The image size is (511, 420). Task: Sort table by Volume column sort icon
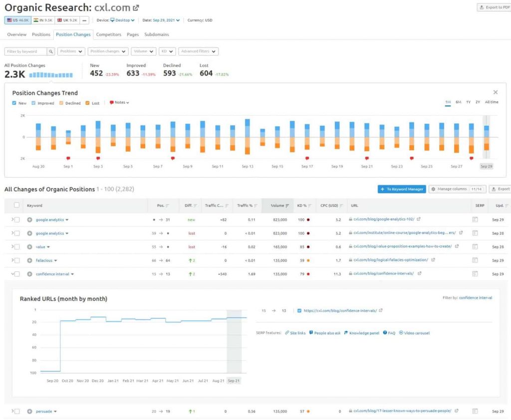point(287,206)
